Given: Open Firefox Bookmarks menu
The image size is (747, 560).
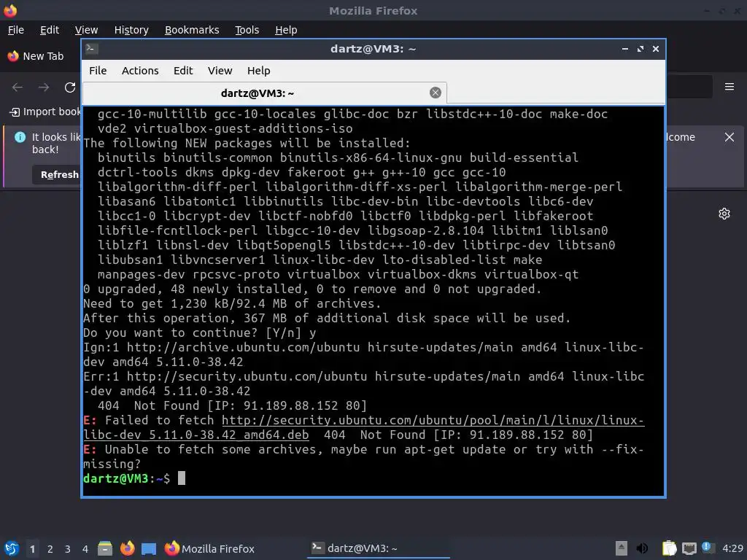Looking at the screenshot, I should click(192, 30).
